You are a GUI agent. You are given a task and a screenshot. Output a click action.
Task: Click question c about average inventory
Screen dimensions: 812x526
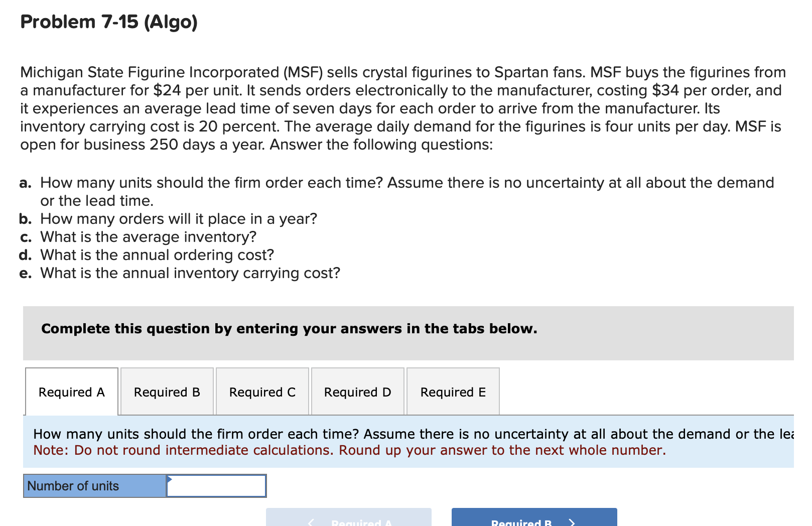(148, 237)
